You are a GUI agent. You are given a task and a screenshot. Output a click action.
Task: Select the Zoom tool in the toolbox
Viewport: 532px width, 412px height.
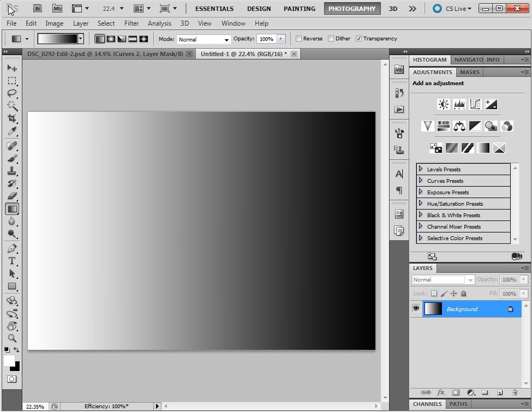[12, 338]
